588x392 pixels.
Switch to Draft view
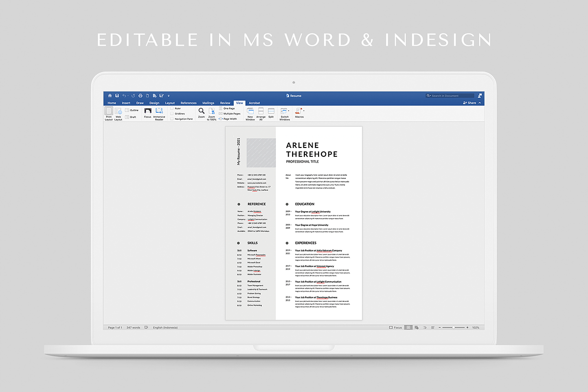click(x=131, y=117)
